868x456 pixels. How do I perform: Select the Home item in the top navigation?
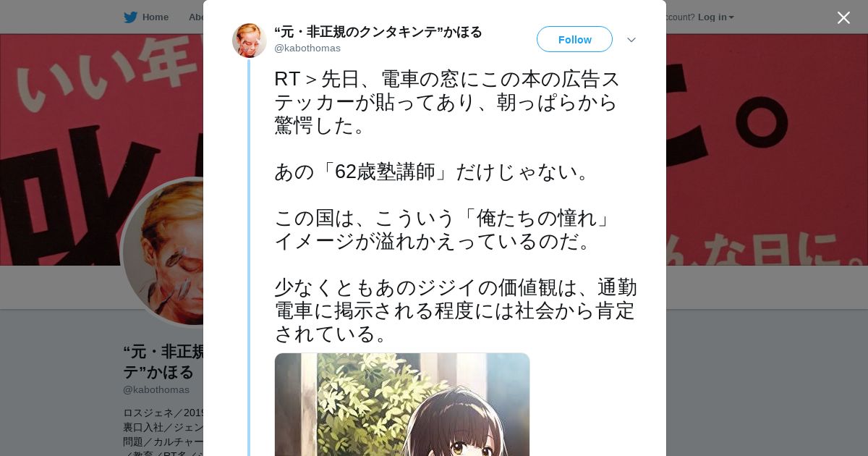coord(146,17)
